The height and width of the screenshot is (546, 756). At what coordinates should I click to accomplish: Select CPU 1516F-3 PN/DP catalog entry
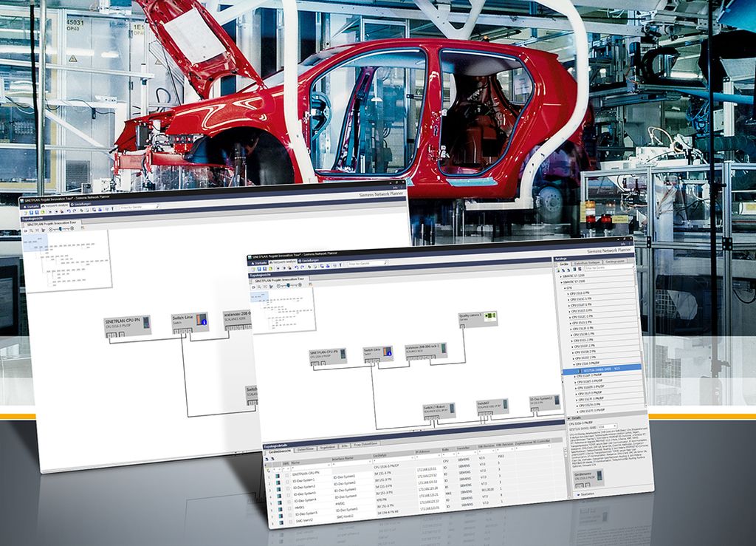(589, 375)
